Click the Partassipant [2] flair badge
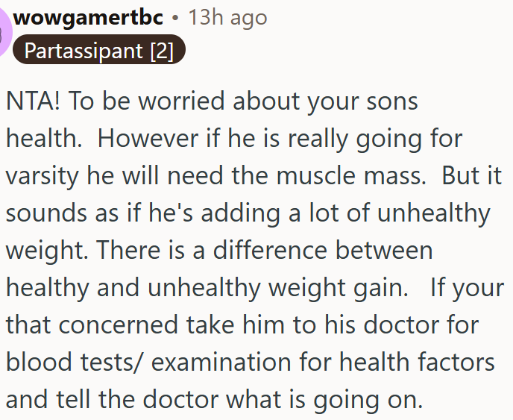The height and width of the screenshot is (420, 513). (98, 51)
